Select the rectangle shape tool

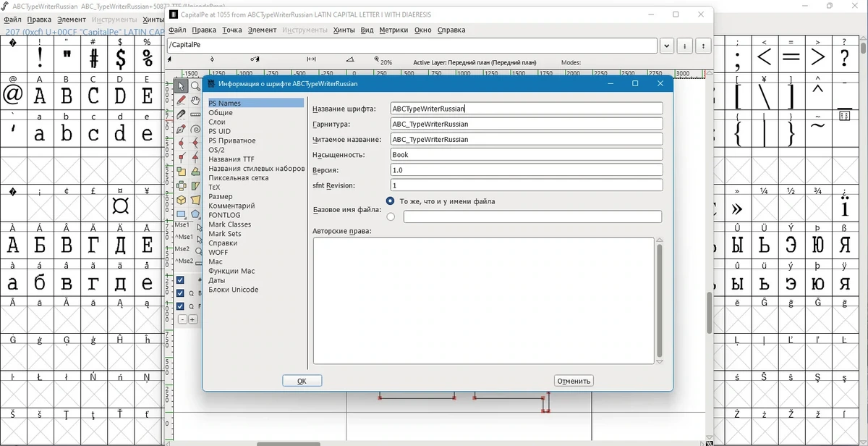click(x=181, y=214)
